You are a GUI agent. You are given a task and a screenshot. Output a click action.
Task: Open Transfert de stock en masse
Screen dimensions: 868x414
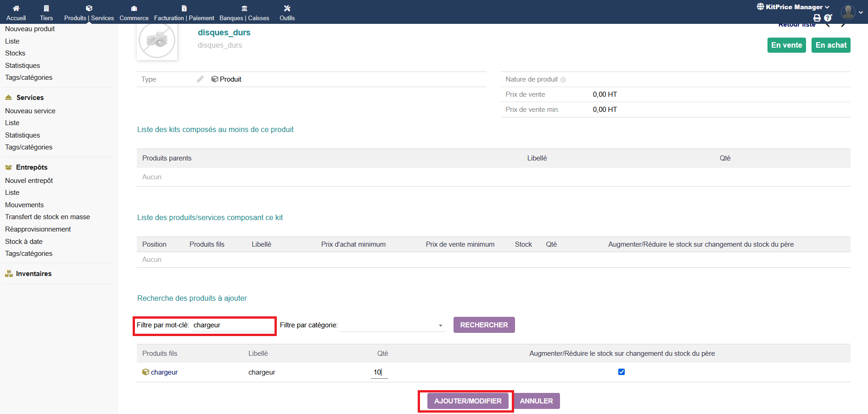tap(47, 217)
